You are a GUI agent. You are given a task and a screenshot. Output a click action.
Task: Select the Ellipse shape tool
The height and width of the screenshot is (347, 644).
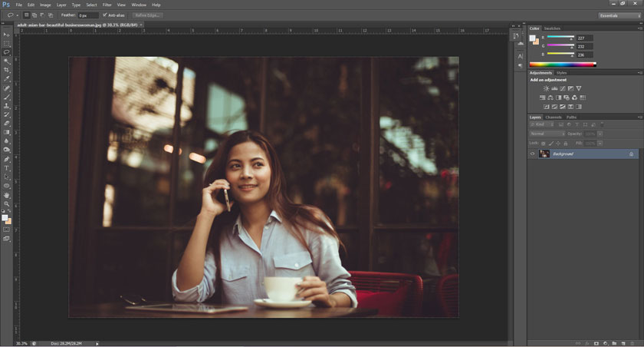click(7, 186)
